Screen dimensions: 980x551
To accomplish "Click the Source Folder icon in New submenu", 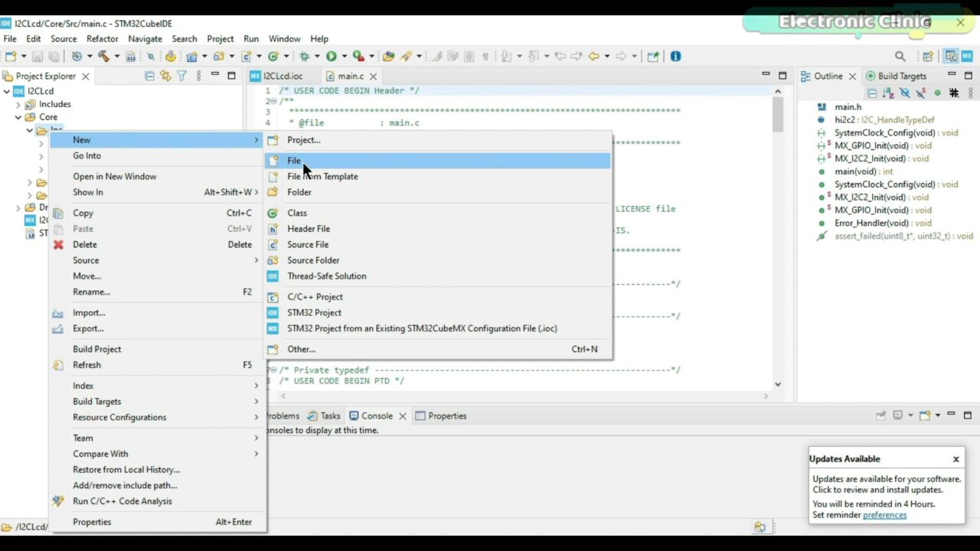I will 273,260.
